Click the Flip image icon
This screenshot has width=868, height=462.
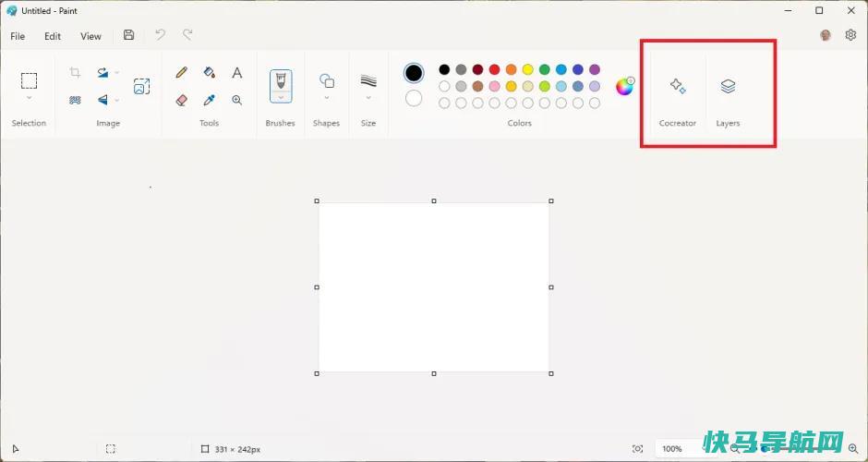point(103,100)
